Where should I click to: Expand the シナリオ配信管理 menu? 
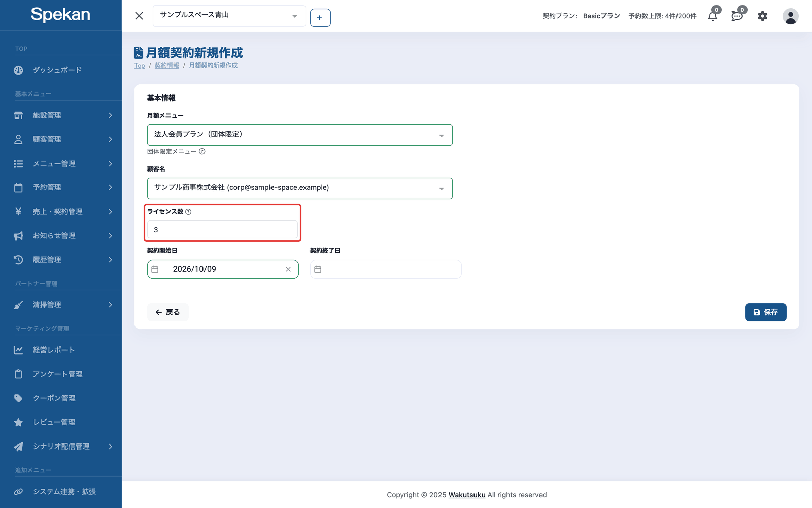[x=61, y=447]
